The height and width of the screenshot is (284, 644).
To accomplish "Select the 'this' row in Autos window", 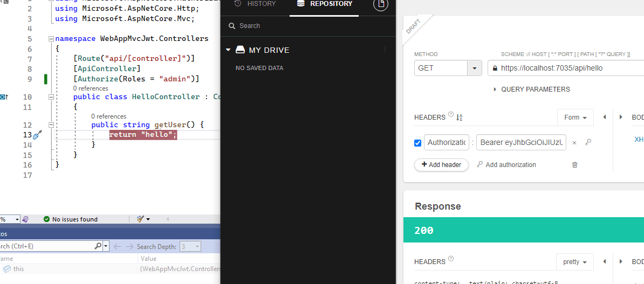I will tap(110, 269).
